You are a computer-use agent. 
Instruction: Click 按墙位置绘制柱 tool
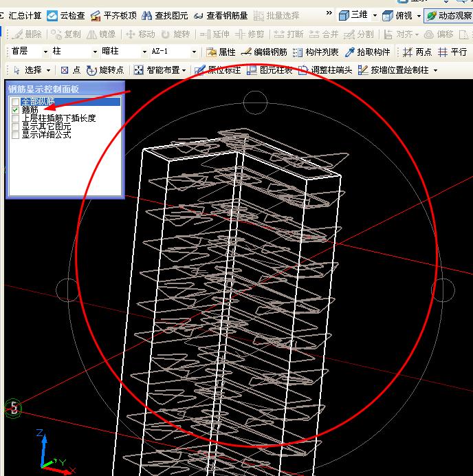[x=393, y=70]
